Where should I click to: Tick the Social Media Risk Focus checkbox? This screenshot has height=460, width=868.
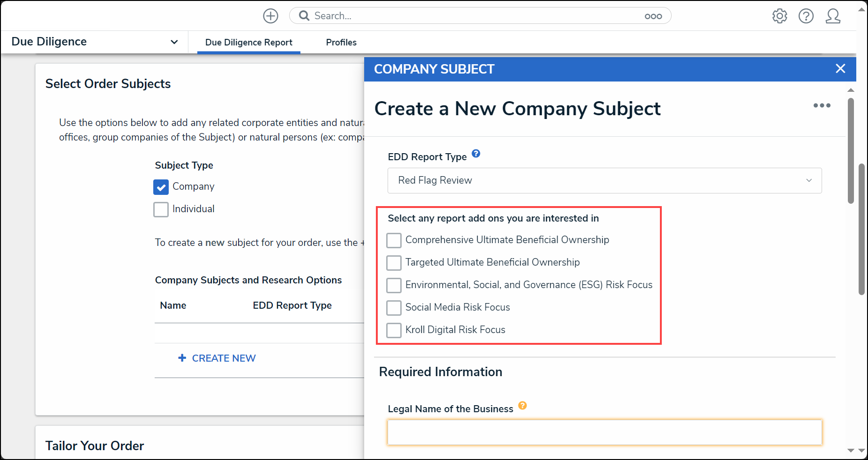tap(394, 308)
